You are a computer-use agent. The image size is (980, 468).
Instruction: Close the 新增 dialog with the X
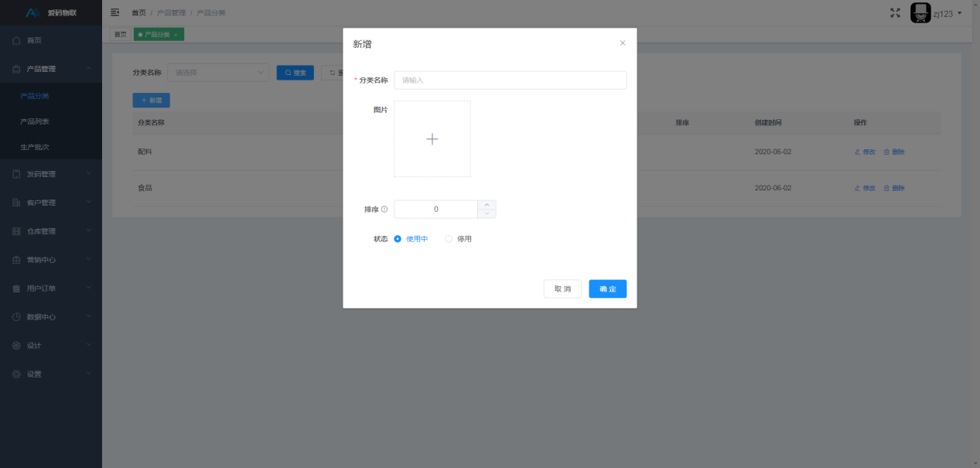pos(622,43)
